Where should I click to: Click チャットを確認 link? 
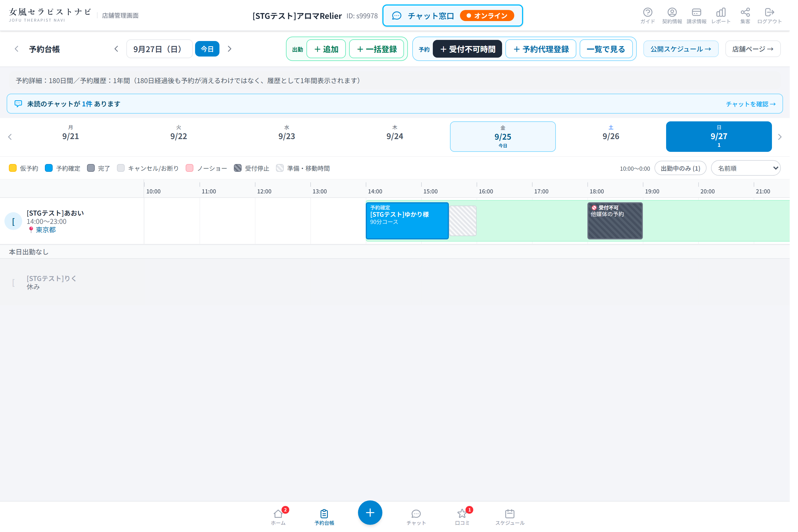point(758,105)
